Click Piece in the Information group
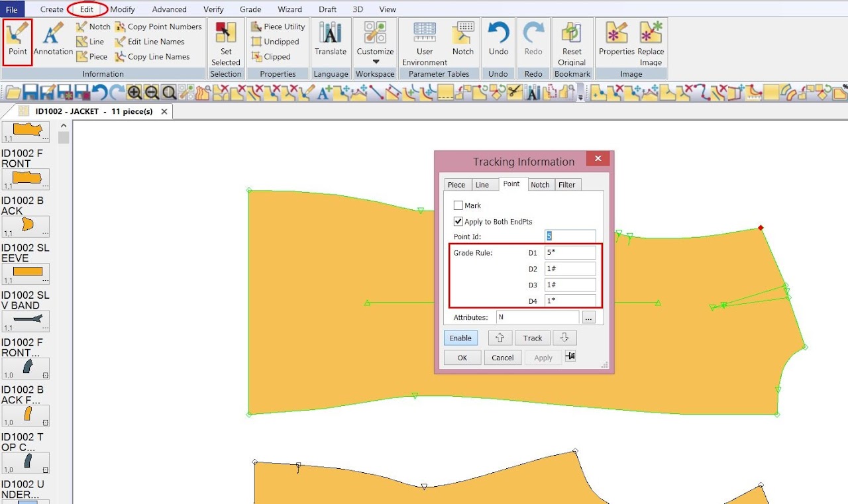This screenshot has width=848, height=504. [91, 56]
